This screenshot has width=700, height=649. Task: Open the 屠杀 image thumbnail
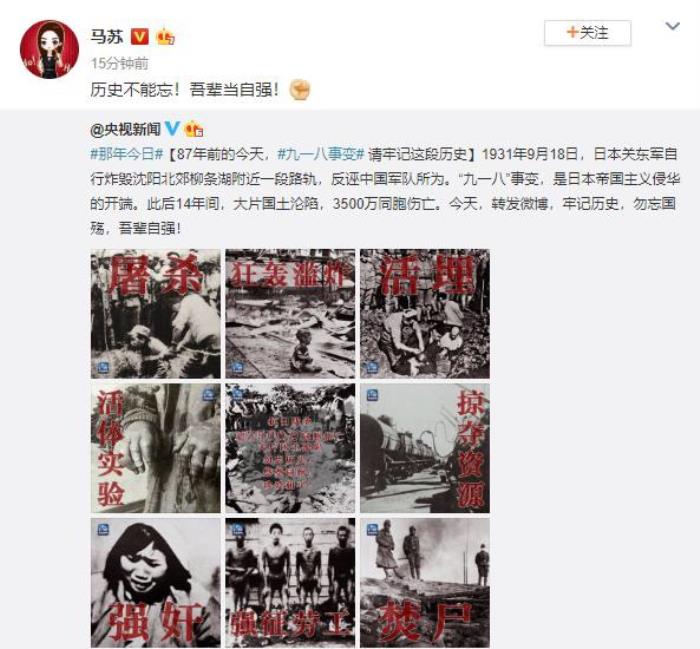tap(155, 314)
